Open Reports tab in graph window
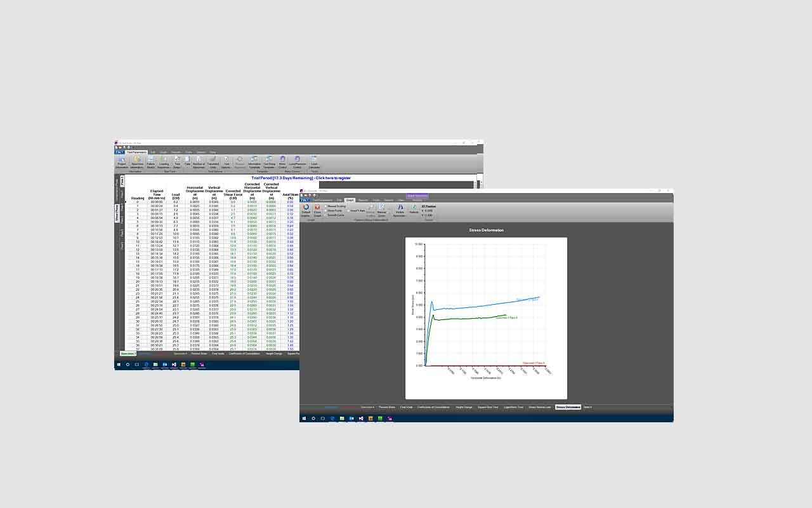The width and height of the screenshot is (812, 508). click(x=363, y=200)
